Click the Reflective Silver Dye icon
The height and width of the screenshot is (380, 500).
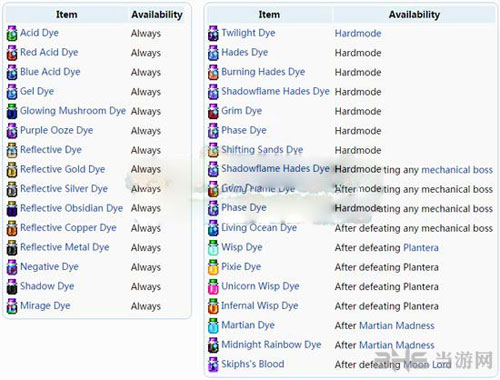12,189
